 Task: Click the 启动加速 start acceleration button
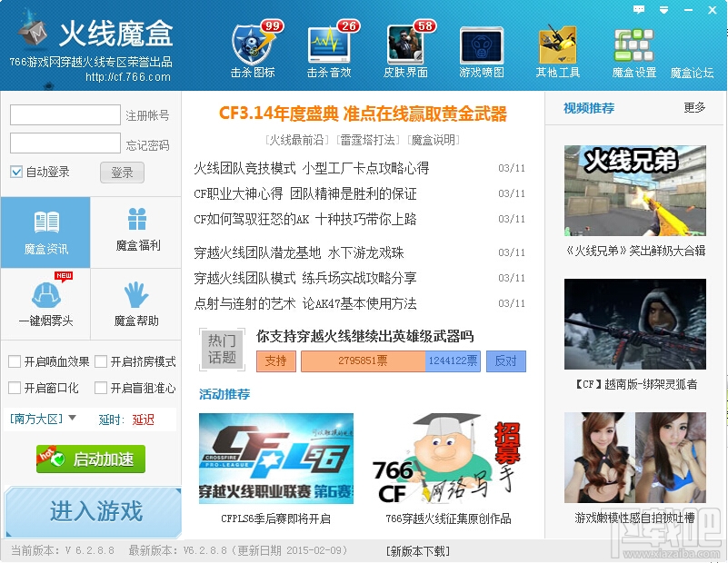pyautogui.click(x=91, y=459)
